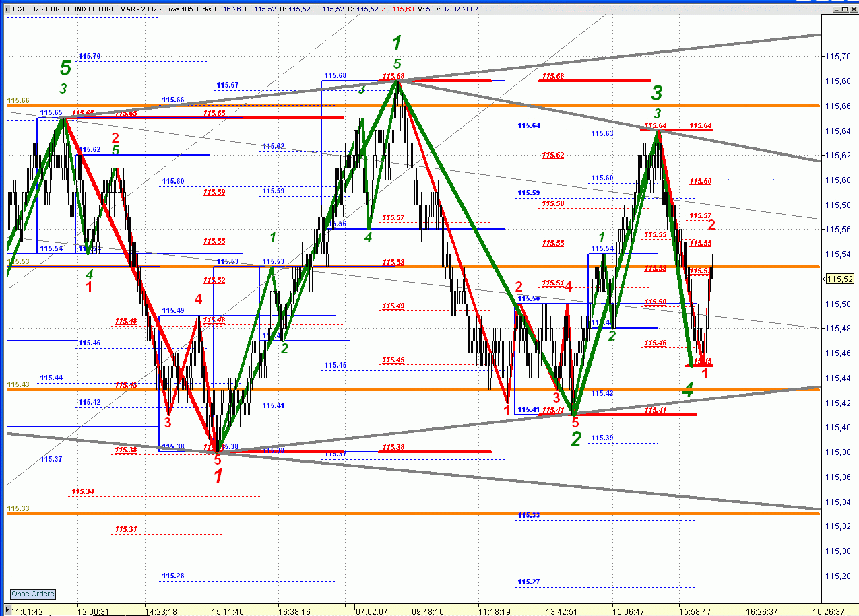Image resolution: width=859 pixels, height=616 pixels.
Task: Click the large green wave label 2 near 115.39
Action: click(576, 440)
